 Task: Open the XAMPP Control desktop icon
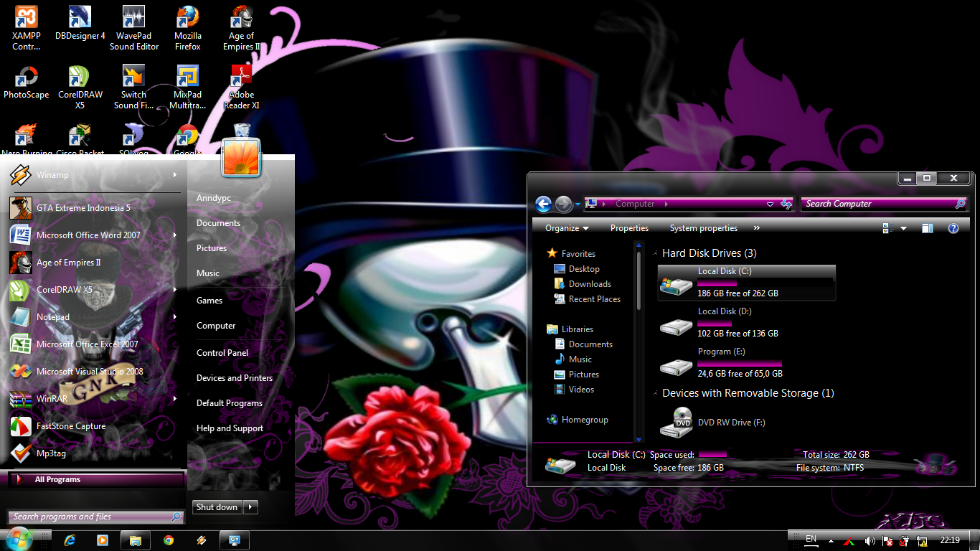(x=27, y=29)
